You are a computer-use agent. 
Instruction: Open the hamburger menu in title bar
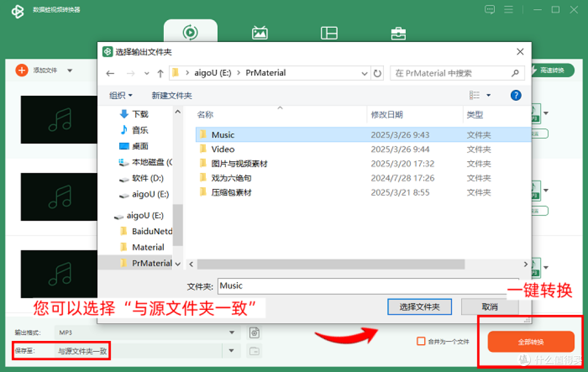pos(509,9)
